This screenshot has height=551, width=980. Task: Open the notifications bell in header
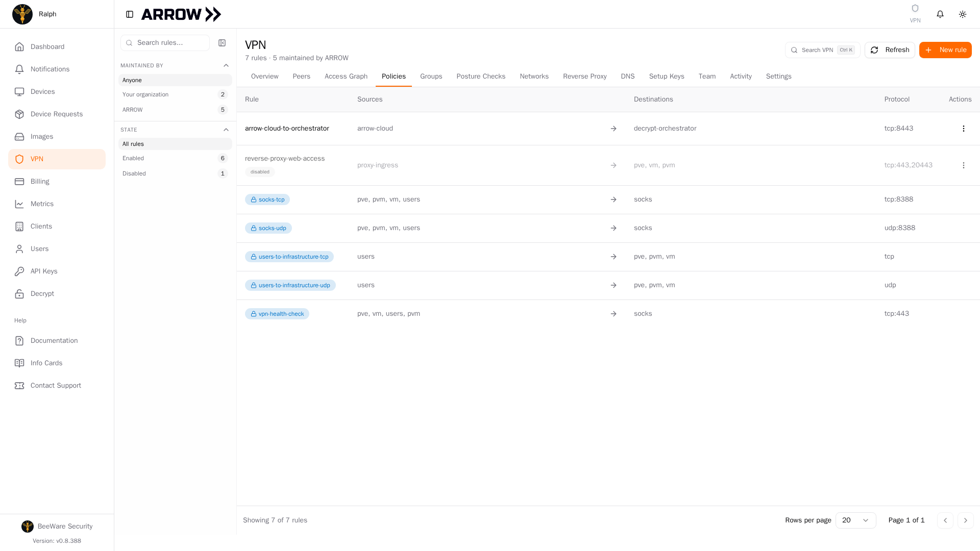[940, 14]
